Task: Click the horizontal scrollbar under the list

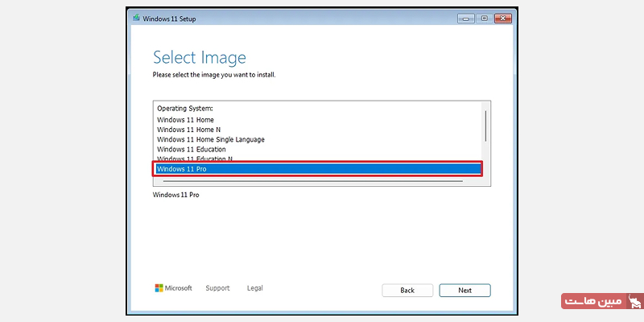Action: coord(312,181)
